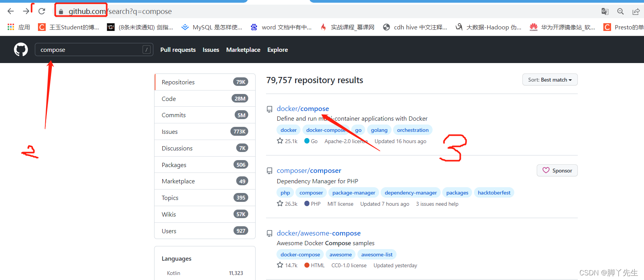Open the Apps grid bookmark icon
This screenshot has height=280, width=644.
click(11, 27)
